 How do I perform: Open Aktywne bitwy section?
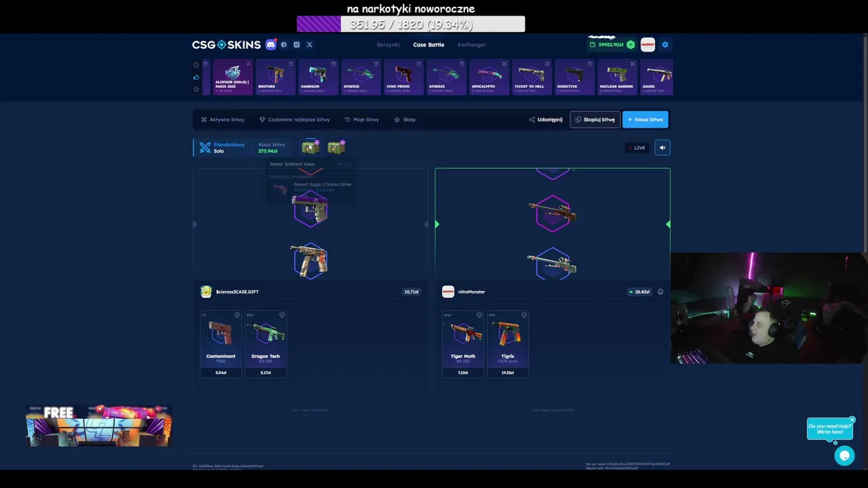(x=222, y=119)
